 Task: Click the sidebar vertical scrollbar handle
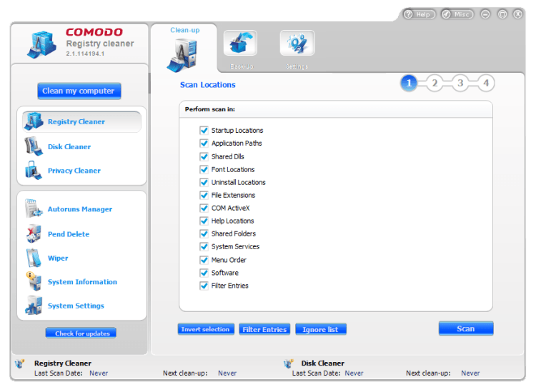pyautogui.click(x=149, y=83)
